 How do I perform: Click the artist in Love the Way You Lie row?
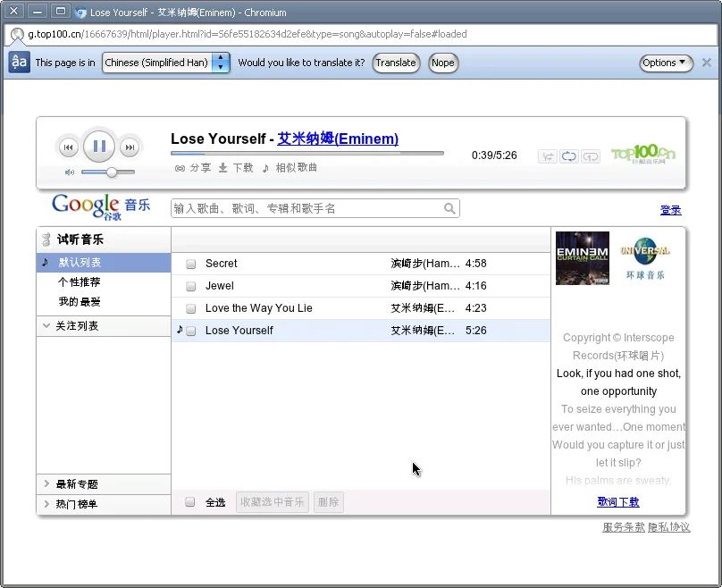pyautogui.click(x=424, y=308)
